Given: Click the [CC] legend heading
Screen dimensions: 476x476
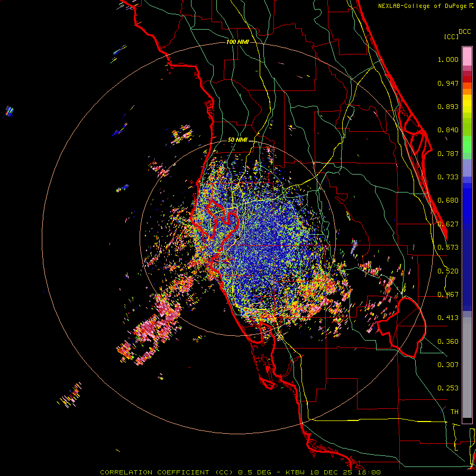Looking at the screenshot, I should [x=451, y=36].
